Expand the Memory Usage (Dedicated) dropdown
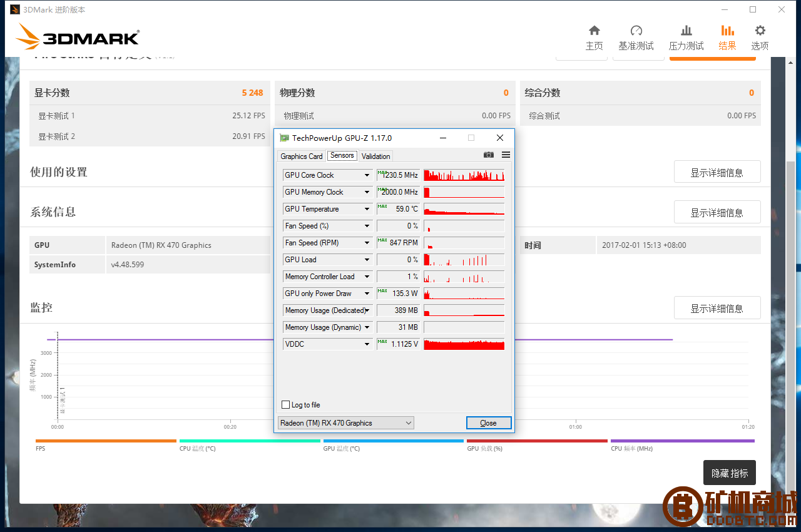This screenshot has height=532, width=801. 367,310
